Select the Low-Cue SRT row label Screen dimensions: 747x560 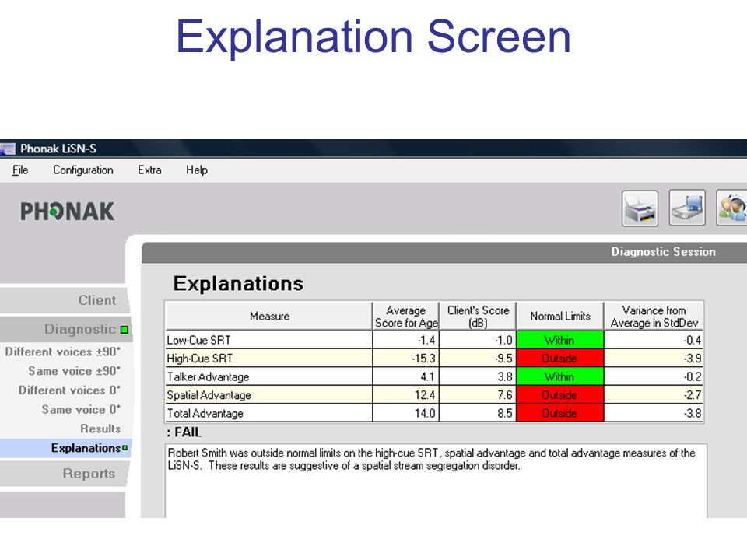(198, 340)
